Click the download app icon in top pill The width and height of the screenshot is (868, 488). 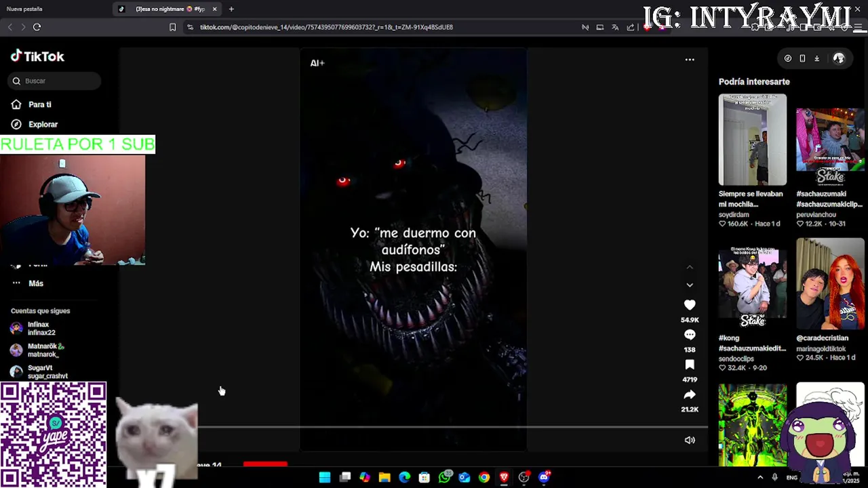click(816, 58)
